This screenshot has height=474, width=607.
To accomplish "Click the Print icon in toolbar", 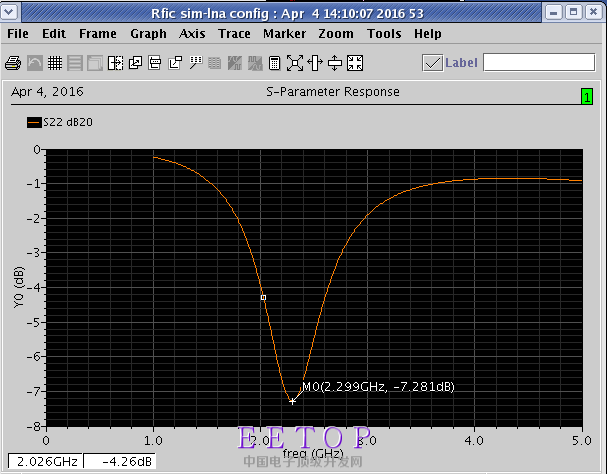I will tap(13, 63).
